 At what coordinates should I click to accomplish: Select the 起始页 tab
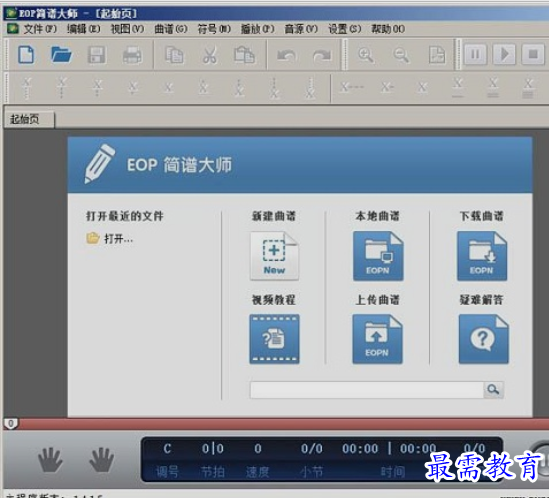click(29, 119)
